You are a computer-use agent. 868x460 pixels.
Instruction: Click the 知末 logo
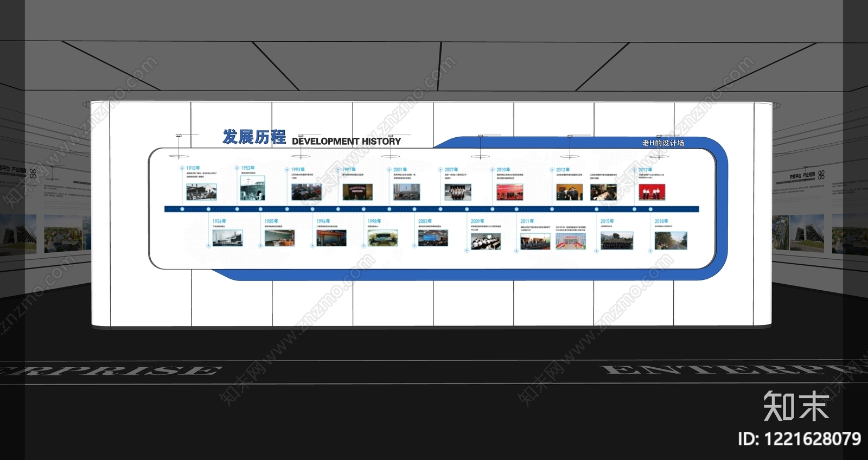click(x=796, y=406)
